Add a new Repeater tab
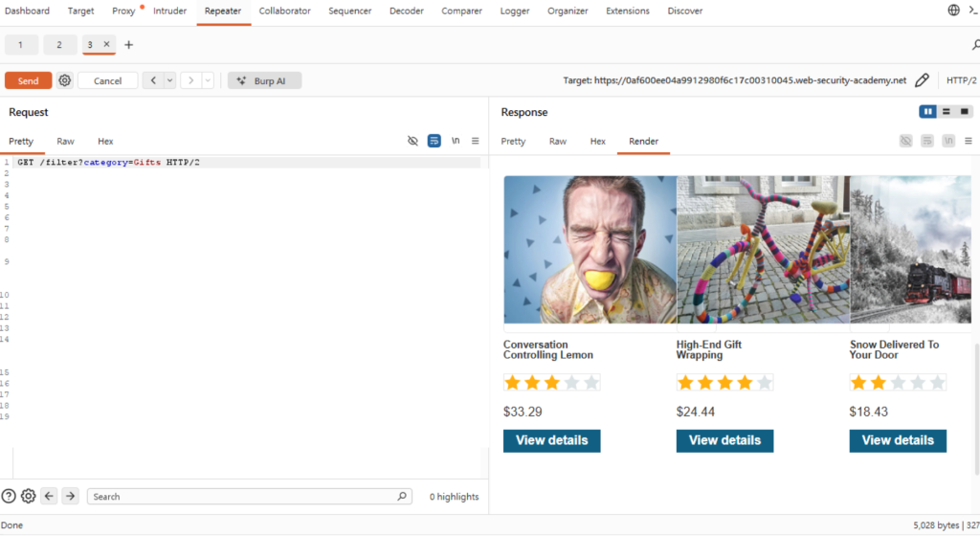Image resolution: width=980 pixels, height=536 pixels. [x=129, y=44]
